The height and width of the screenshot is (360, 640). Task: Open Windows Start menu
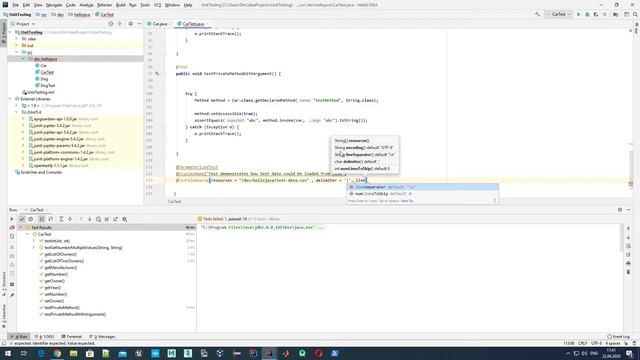(x=8, y=353)
